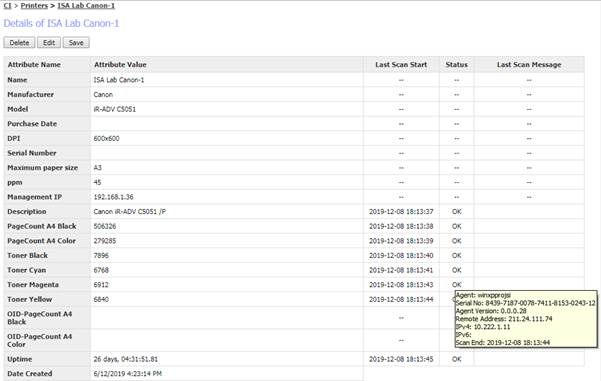
Task: Click the tooltip line Agent: winxpprojsi
Action: [483, 295]
